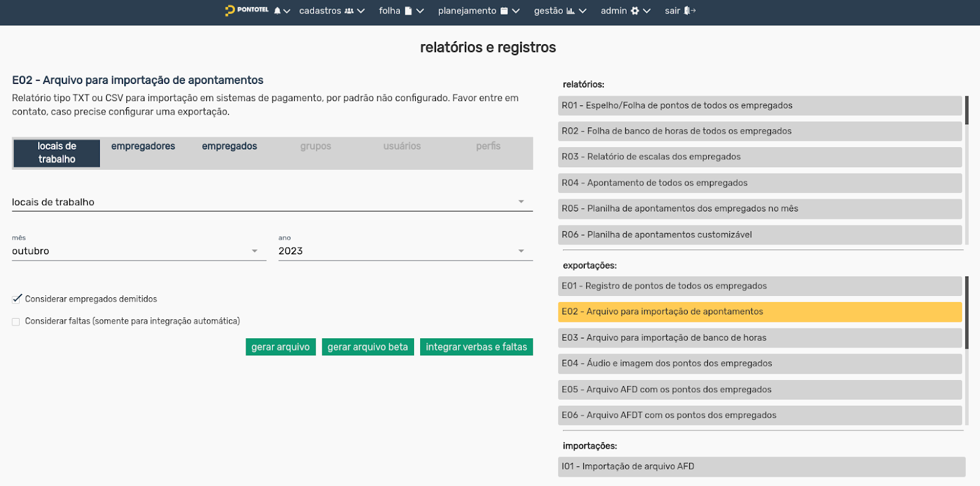Screen dimensions: 980x486
Task: Open the notifications bell icon
Action: [x=277, y=11]
